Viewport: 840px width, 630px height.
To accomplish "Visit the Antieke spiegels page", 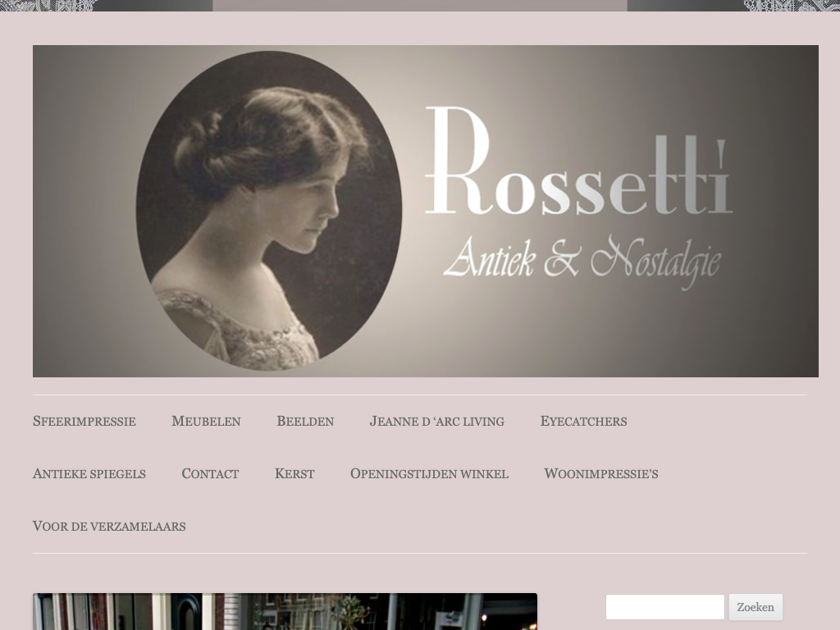I will pos(89,473).
